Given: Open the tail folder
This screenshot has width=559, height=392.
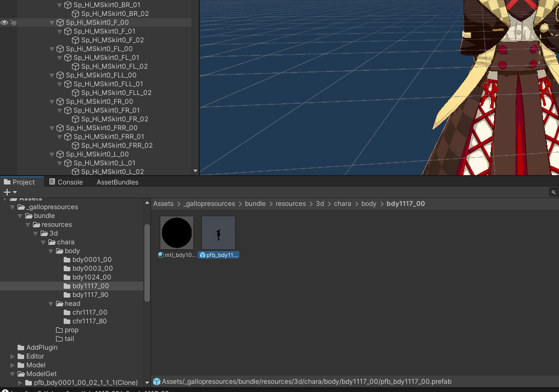Looking at the screenshot, I should pos(65,339).
